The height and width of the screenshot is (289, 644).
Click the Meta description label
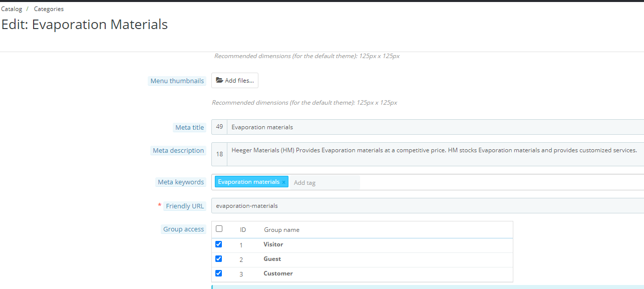[x=178, y=151]
